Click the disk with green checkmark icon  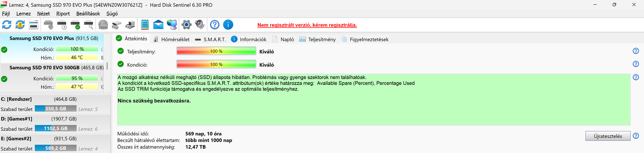tap(75, 24)
